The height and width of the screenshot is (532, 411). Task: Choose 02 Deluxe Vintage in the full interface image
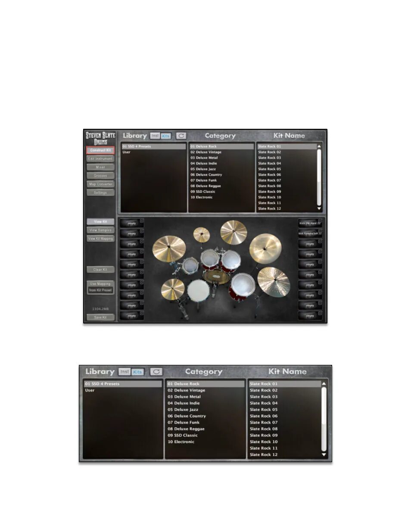(x=221, y=152)
